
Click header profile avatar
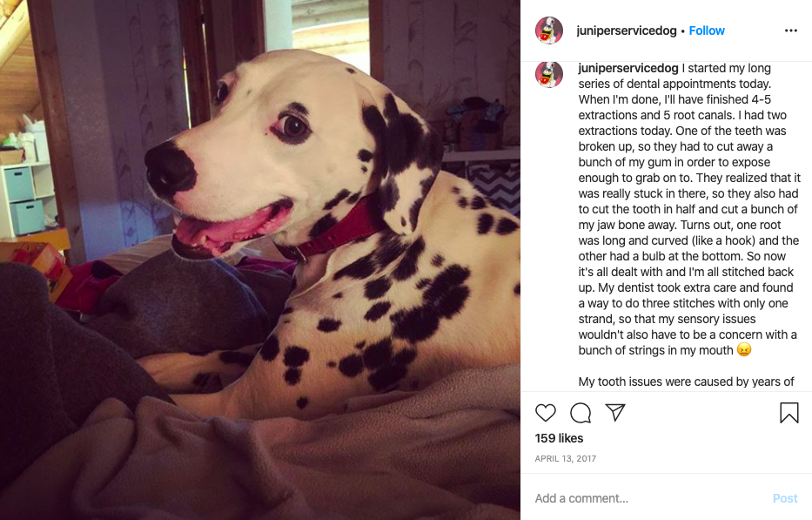pyautogui.click(x=549, y=30)
